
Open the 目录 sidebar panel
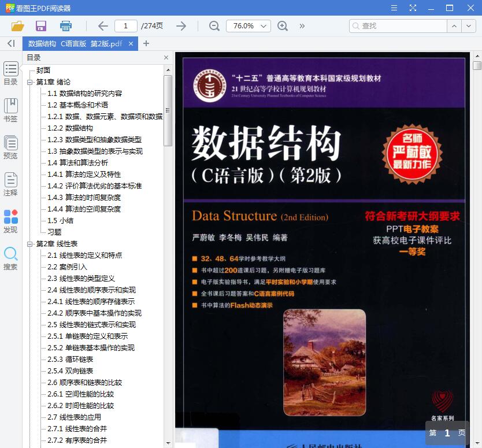pyautogui.click(x=11, y=73)
